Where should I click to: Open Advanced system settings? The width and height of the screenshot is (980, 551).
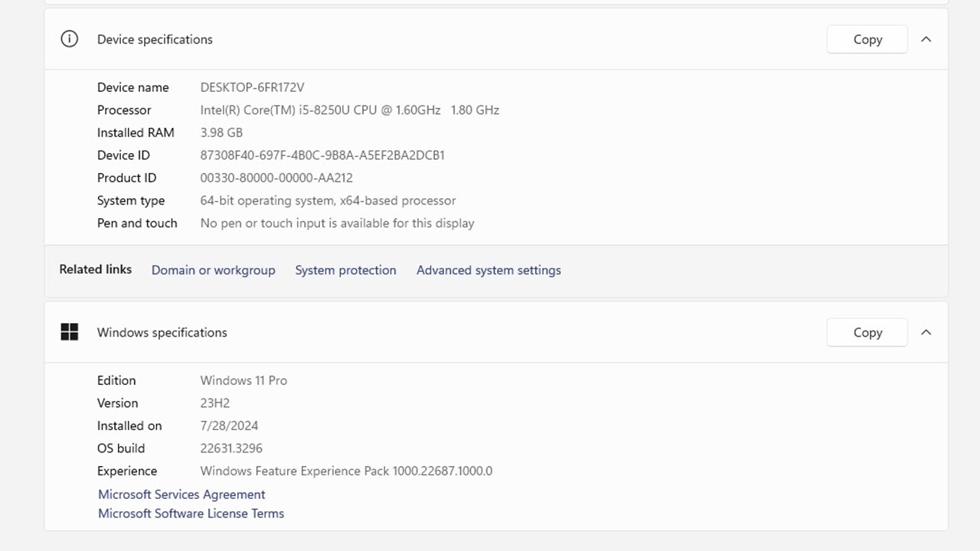(488, 270)
